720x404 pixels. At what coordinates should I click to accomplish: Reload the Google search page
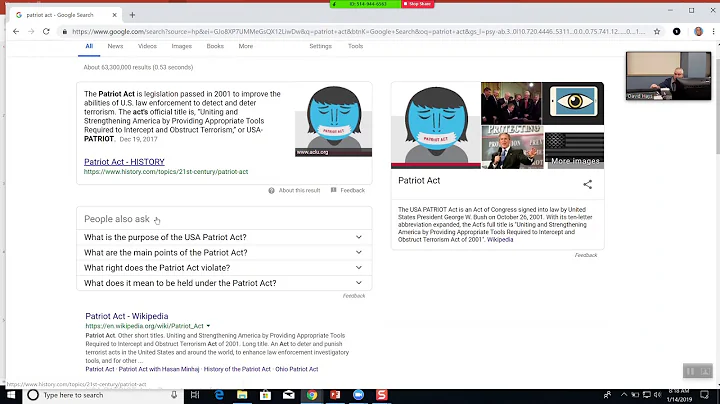pos(46,31)
